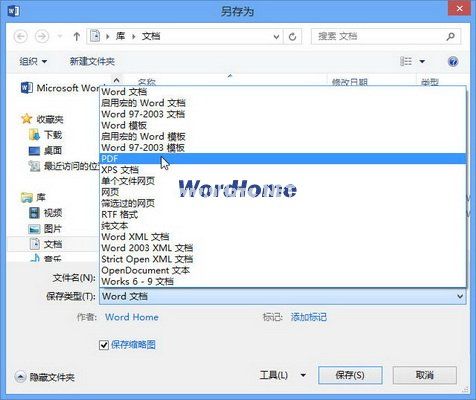Open 最近访问的位置 in sidebar
The width and height of the screenshot is (476, 400).
pos(72,166)
